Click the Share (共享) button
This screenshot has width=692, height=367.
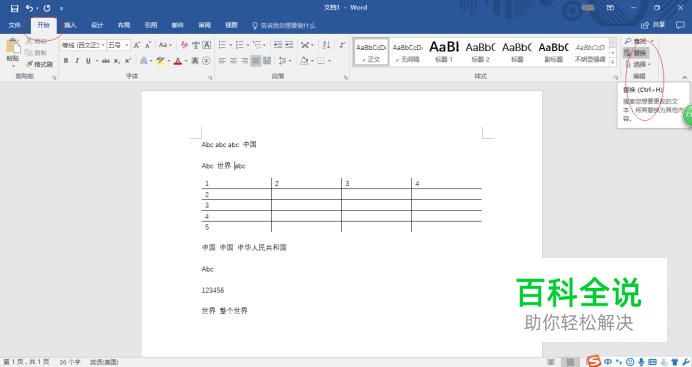[x=653, y=25]
